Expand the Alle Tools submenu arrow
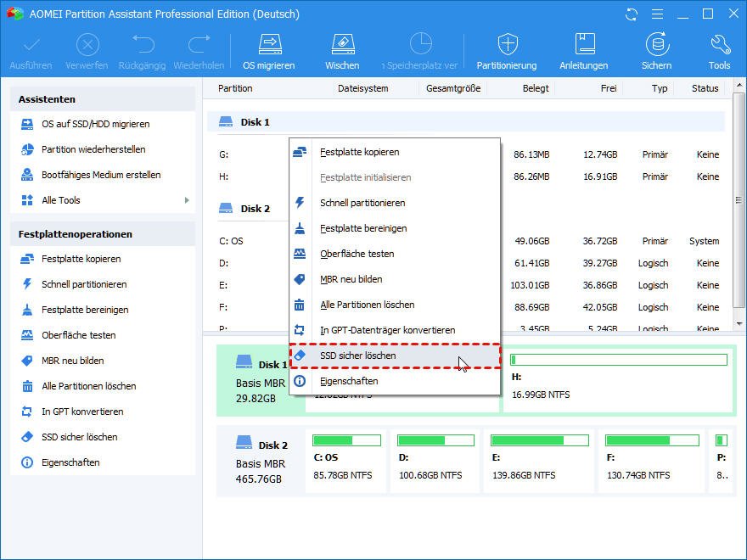The height and width of the screenshot is (560, 747). [x=187, y=200]
